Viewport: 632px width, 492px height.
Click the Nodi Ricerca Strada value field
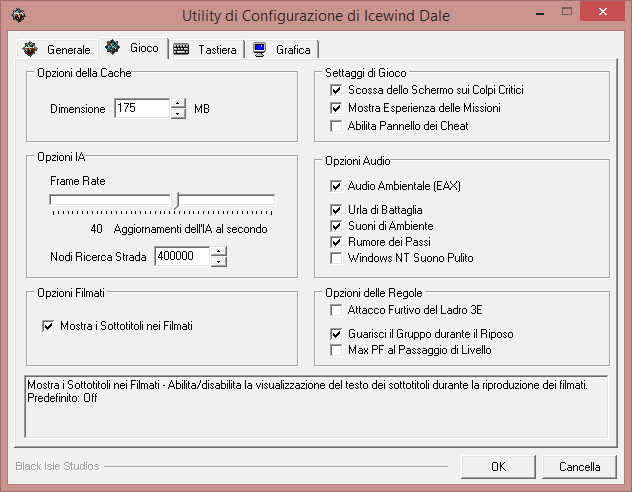[182, 256]
